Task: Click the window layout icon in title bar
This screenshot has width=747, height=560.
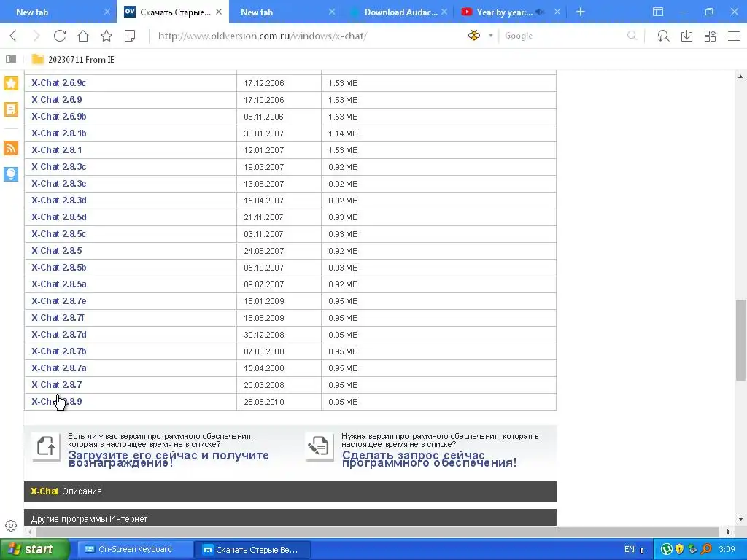Action: click(x=658, y=12)
